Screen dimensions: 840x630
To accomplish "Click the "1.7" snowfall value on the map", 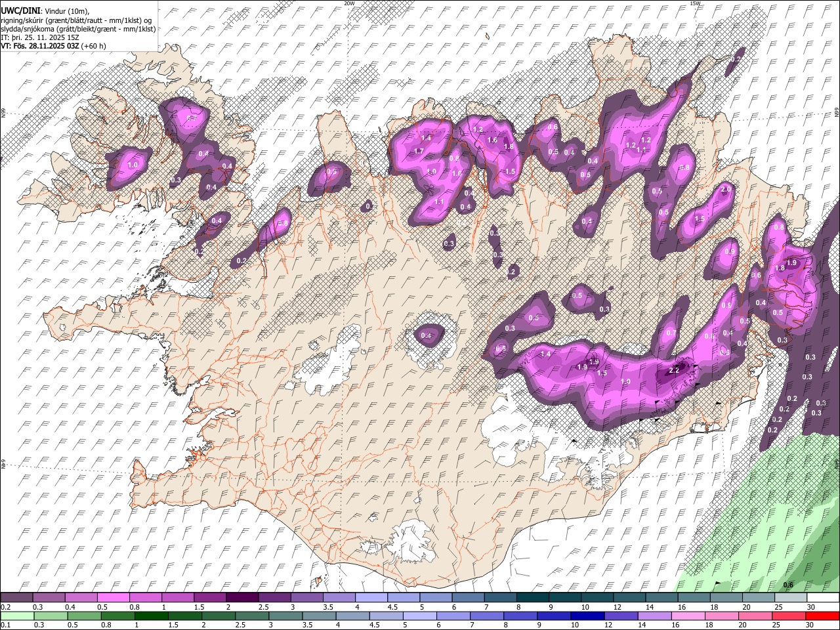I will pyautogui.click(x=419, y=152).
